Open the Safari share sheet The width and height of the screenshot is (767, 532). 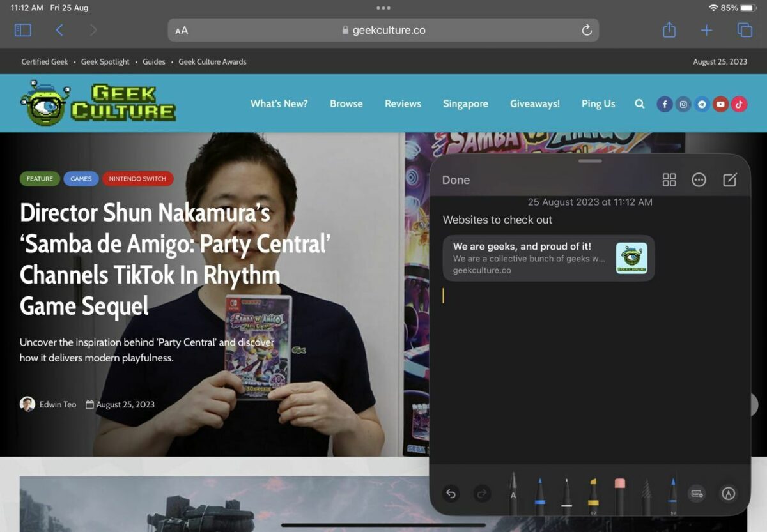click(669, 29)
